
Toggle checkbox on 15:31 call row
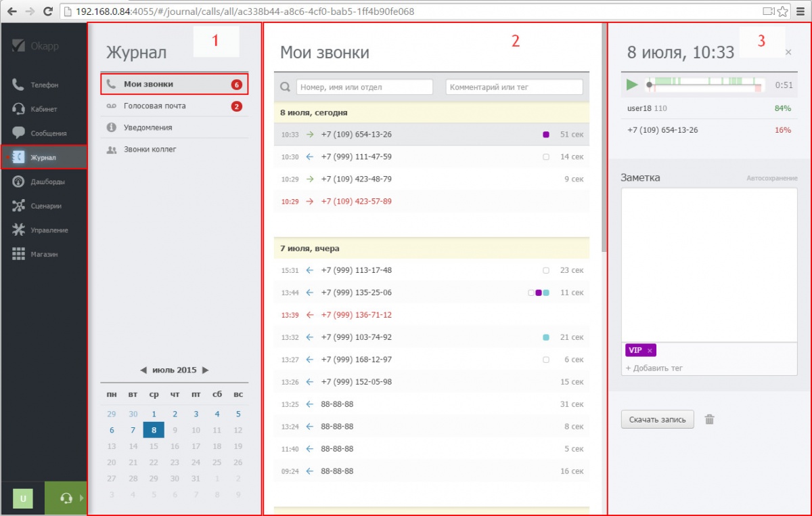(546, 270)
